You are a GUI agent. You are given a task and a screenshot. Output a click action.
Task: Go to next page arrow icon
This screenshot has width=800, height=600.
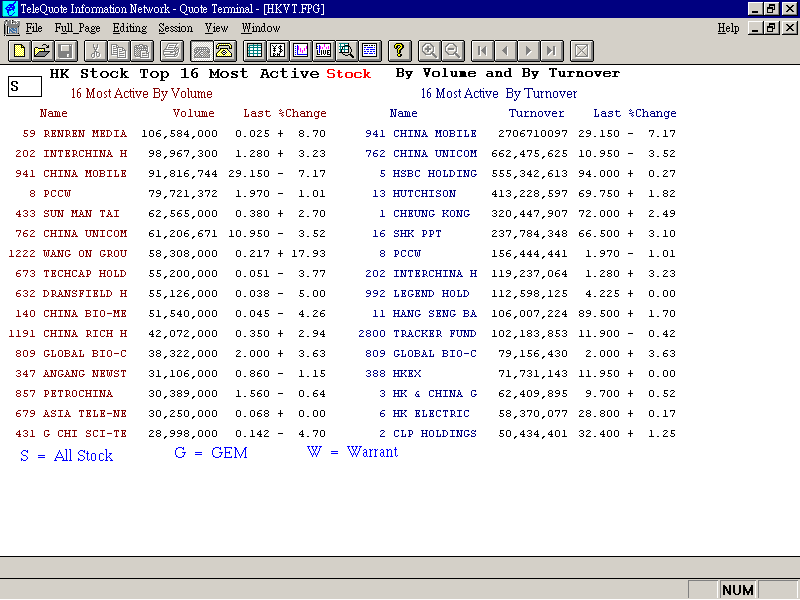tap(529, 51)
